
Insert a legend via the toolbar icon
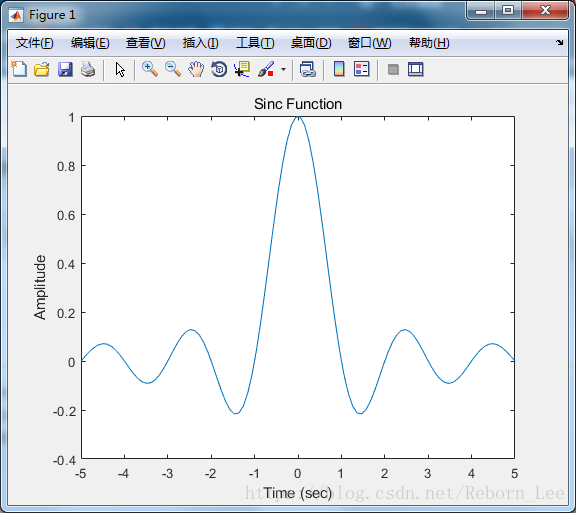[361, 69]
